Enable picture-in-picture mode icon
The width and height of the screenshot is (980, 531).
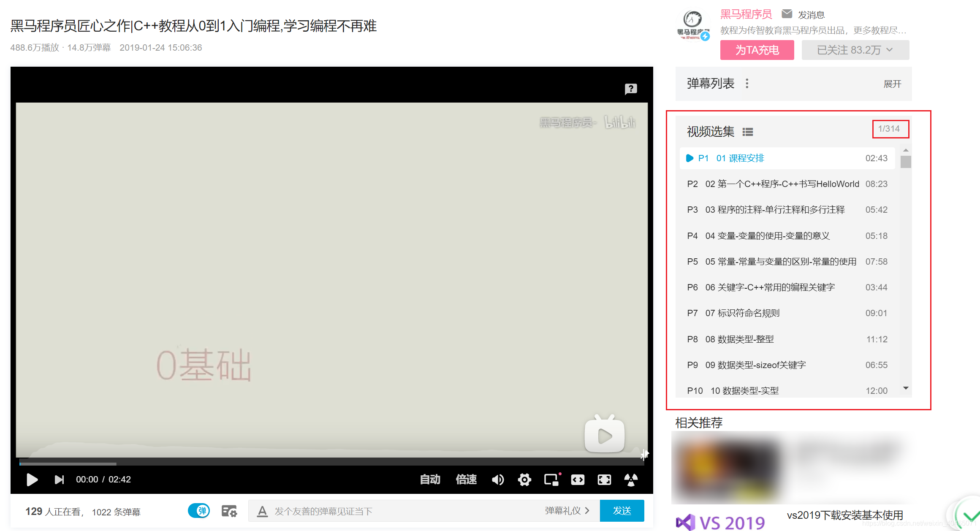(551, 480)
